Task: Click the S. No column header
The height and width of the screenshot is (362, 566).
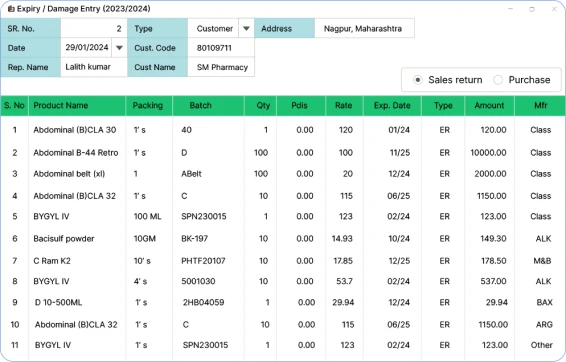Action: tap(14, 105)
